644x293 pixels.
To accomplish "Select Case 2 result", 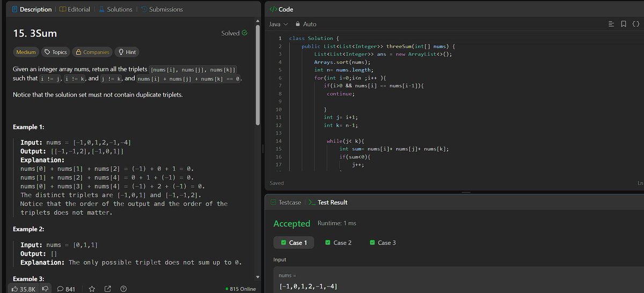I will tap(339, 243).
